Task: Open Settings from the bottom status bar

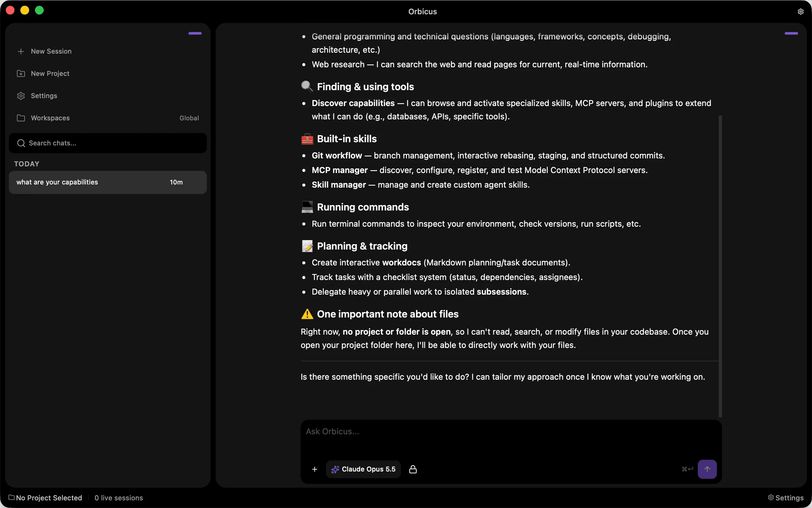Action: click(785, 498)
